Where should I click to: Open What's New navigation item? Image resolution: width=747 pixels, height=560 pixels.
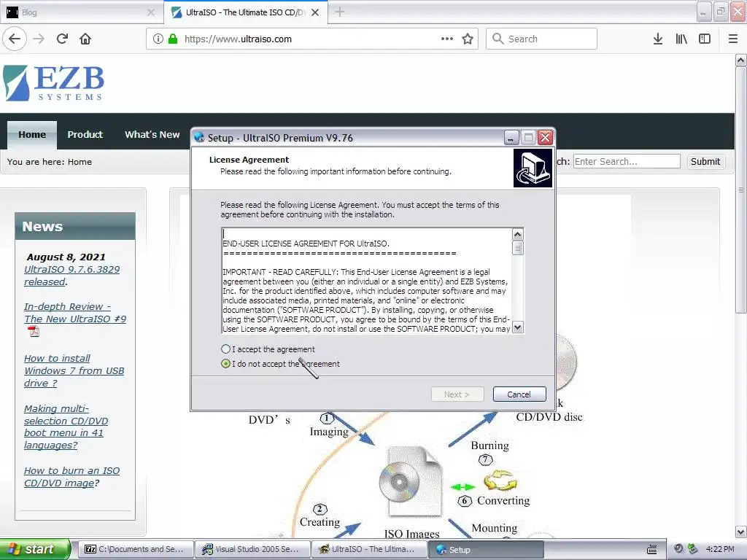(x=152, y=135)
